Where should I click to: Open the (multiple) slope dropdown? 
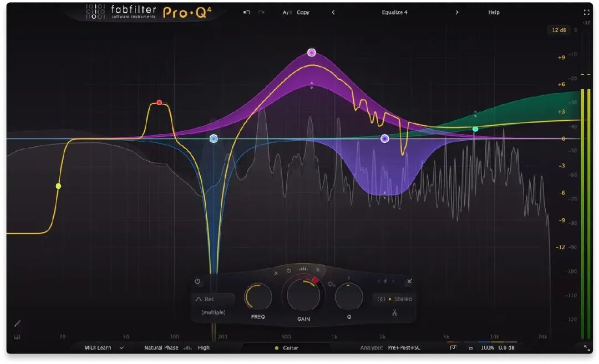(x=213, y=312)
